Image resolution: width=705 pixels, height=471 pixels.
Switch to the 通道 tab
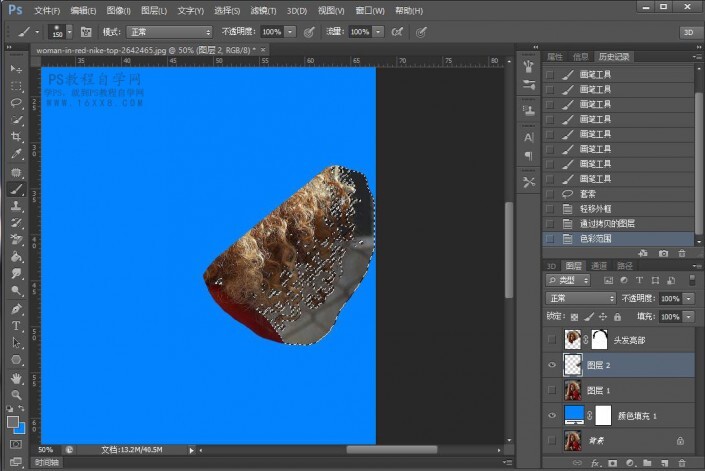(599, 266)
